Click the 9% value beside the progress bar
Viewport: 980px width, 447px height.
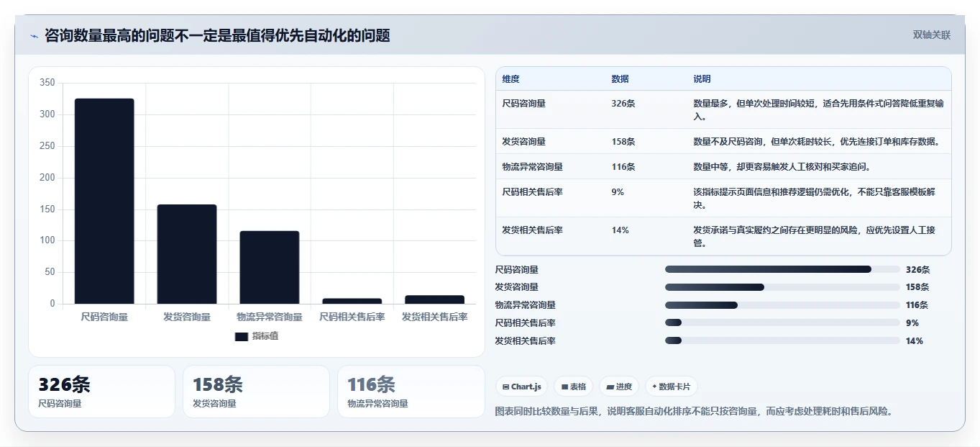[x=912, y=323]
